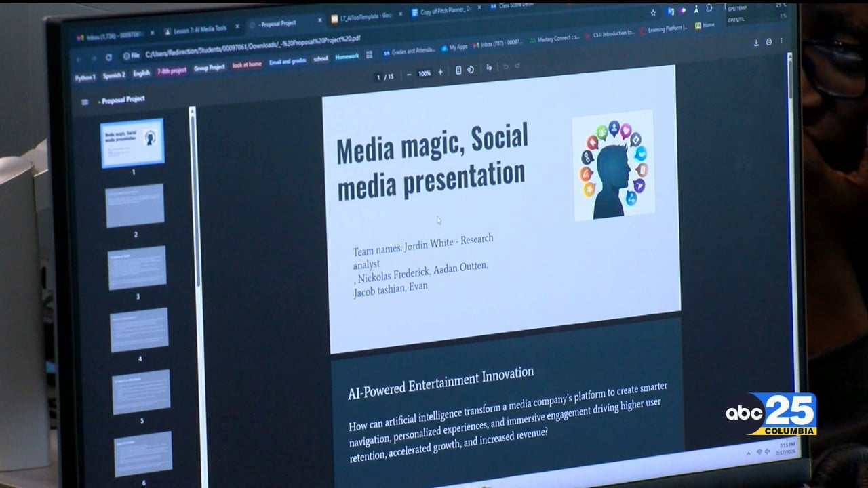Select page 3 thumbnail in sidebar

coord(137,268)
